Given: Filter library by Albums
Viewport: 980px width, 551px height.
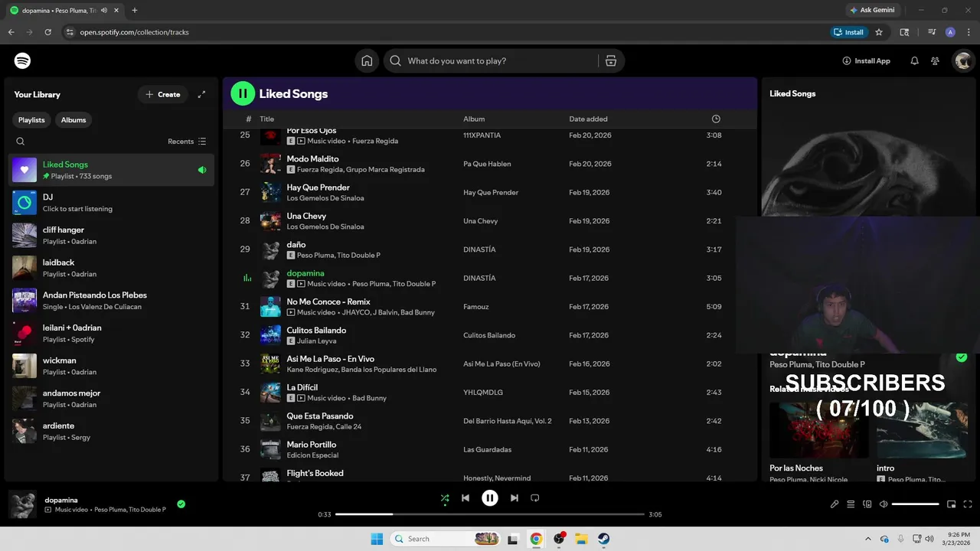Looking at the screenshot, I should [x=73, y=119].
